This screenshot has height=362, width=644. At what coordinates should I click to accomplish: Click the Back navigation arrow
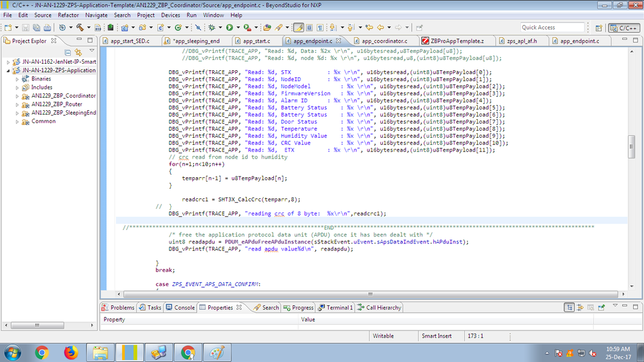[x=380, y=28]
